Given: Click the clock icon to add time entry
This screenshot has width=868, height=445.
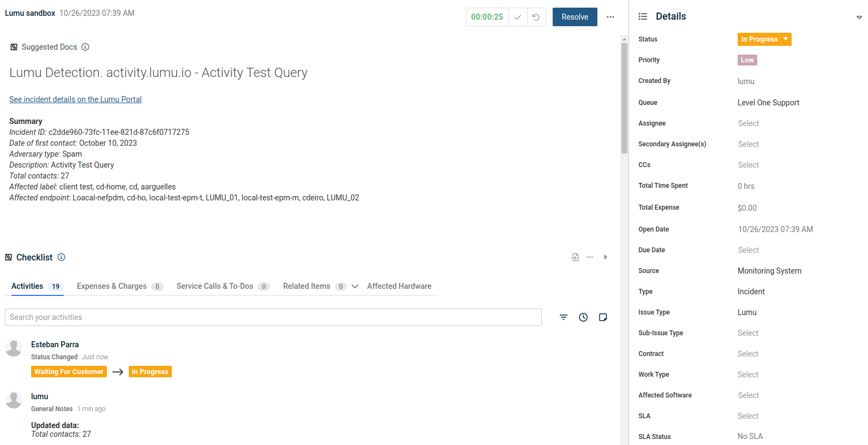Looking at the screenshot, I should [x=583, y=317].
